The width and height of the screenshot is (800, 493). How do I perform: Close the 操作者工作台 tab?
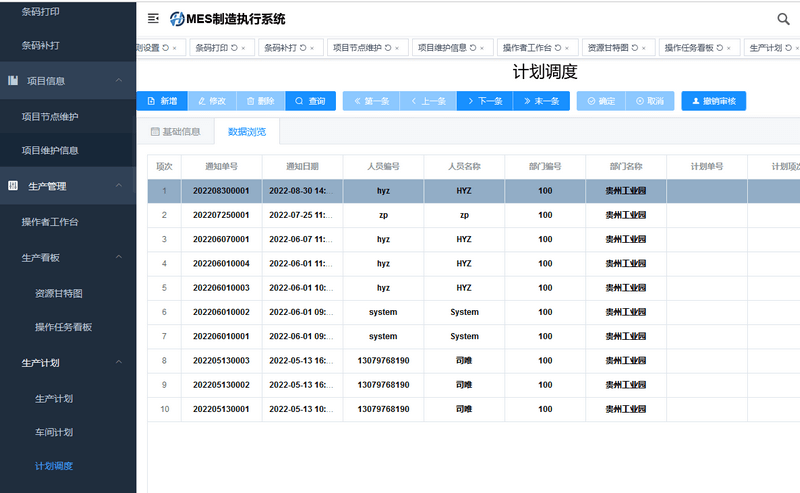(x=567, y=48)
